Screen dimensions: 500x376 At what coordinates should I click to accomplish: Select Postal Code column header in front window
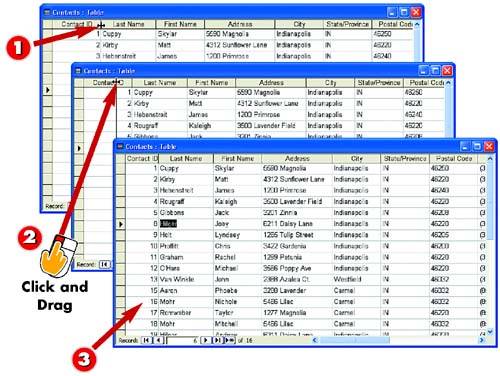(x=454, y=159)
